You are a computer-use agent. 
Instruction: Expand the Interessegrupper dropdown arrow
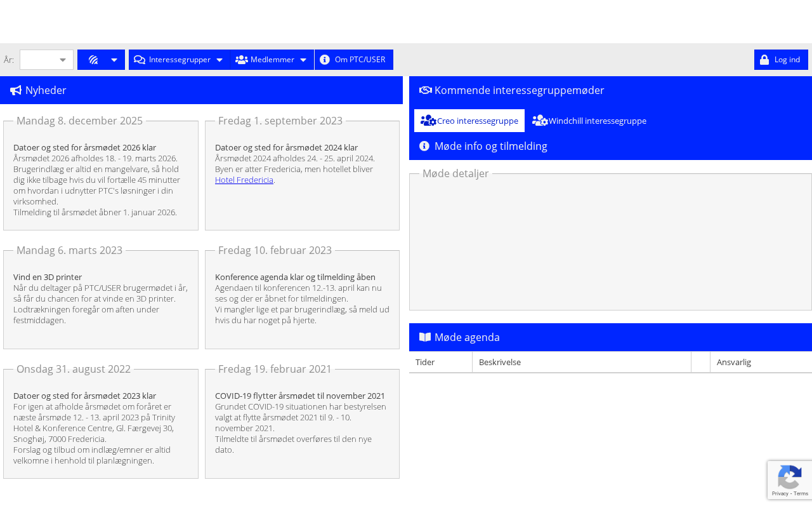(x=219, y=60)
